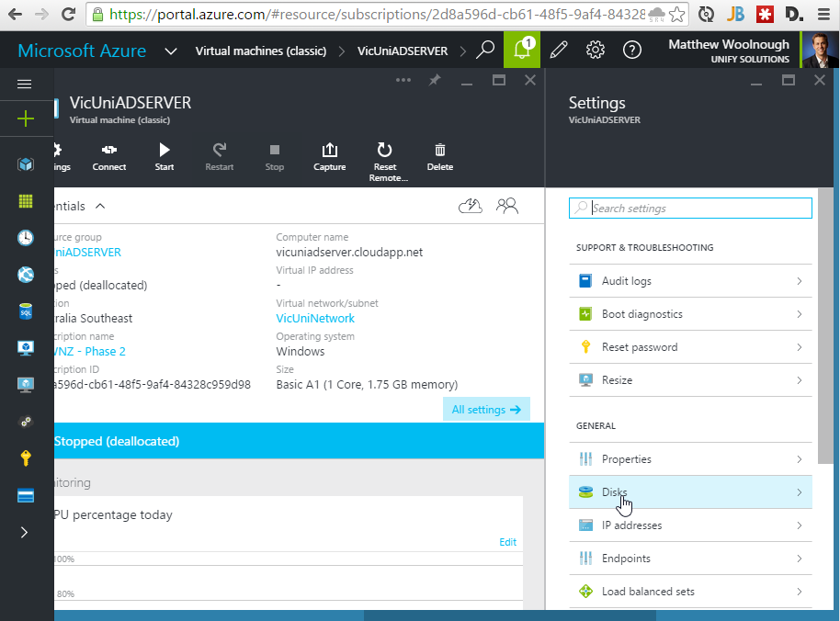Start the virtual machine
The width and height of the screenshot is (840, 621).
[165, 157]
